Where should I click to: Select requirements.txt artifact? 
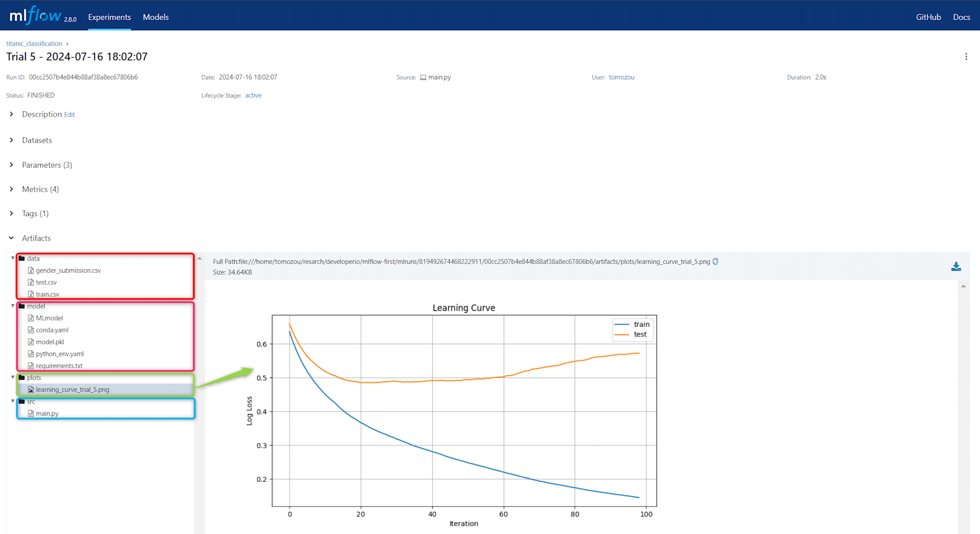click(x=59, y=366)
